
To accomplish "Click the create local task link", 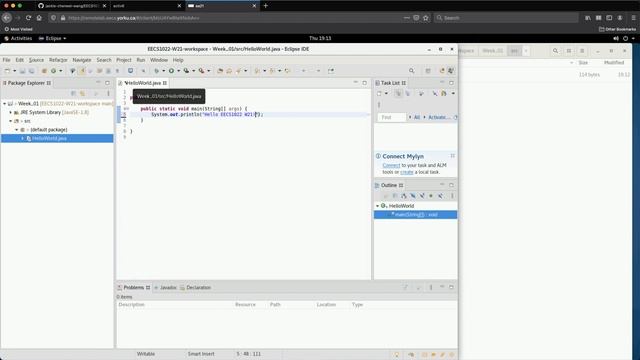I will tap(407, 172).
